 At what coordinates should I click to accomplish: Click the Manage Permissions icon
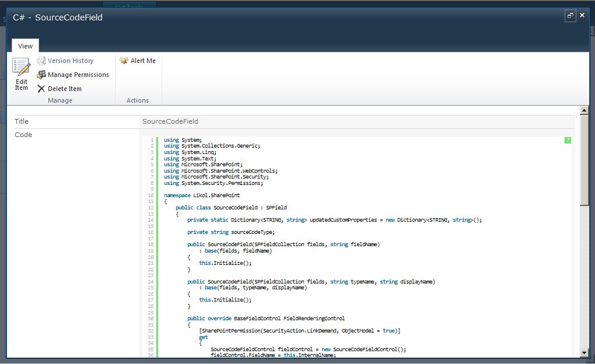coord(41,75)
